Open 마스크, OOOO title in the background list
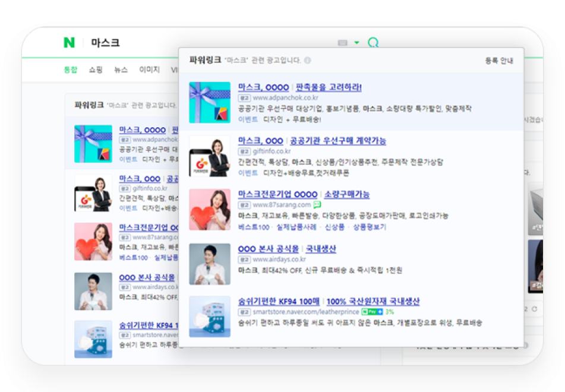 tap(143, 129)
